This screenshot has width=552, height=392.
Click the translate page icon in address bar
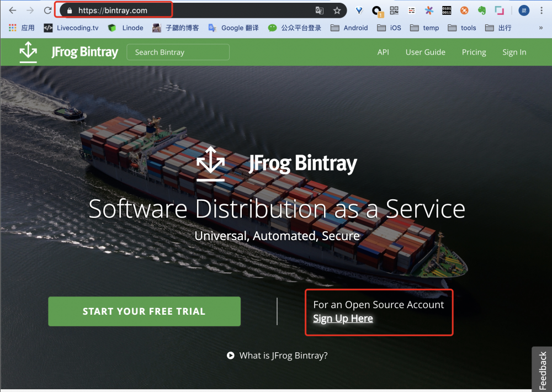coord(320,10)
